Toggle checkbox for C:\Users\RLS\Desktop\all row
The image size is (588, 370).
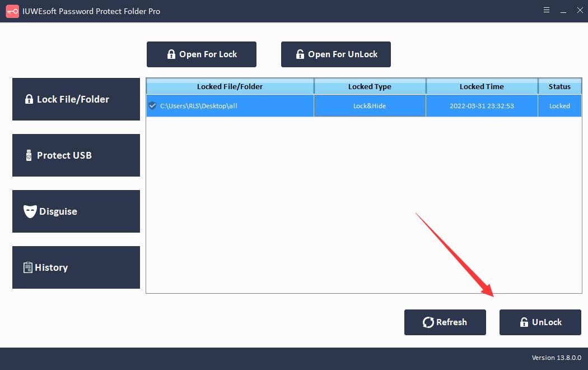point(152,105)
